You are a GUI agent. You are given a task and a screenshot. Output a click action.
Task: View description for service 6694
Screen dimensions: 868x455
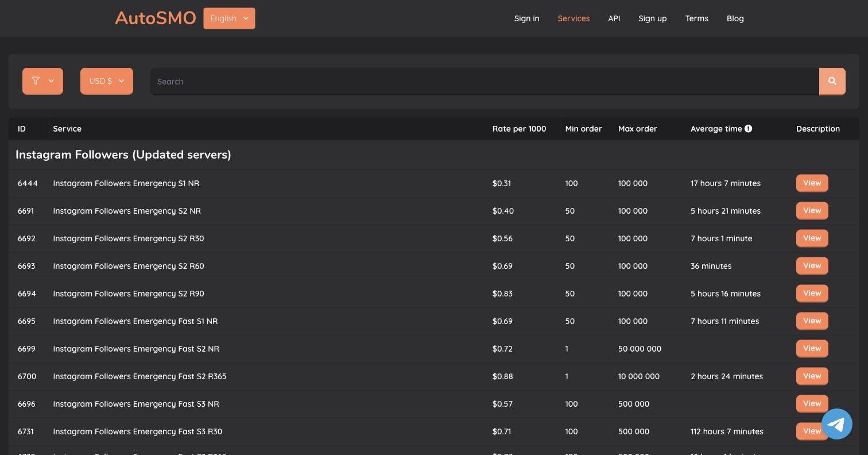click(812, 294)
